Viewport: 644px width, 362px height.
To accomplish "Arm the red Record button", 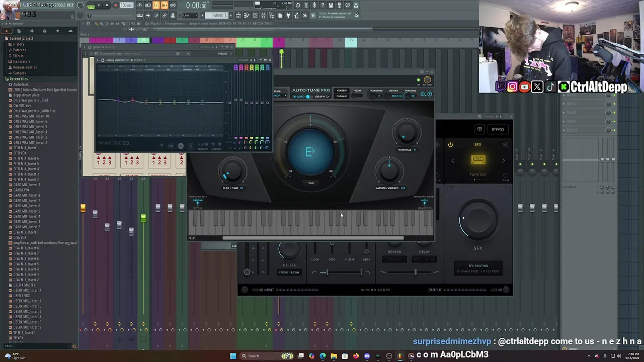I will click(115, 5).
